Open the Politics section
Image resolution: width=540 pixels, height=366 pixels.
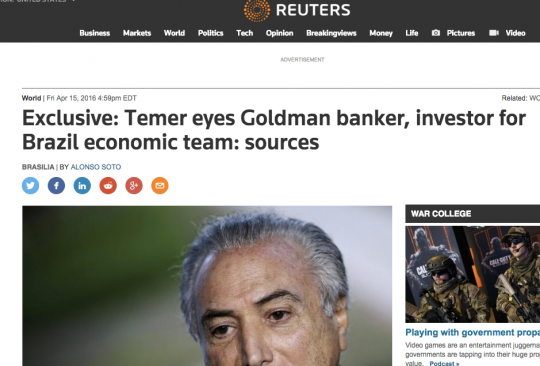210,33
